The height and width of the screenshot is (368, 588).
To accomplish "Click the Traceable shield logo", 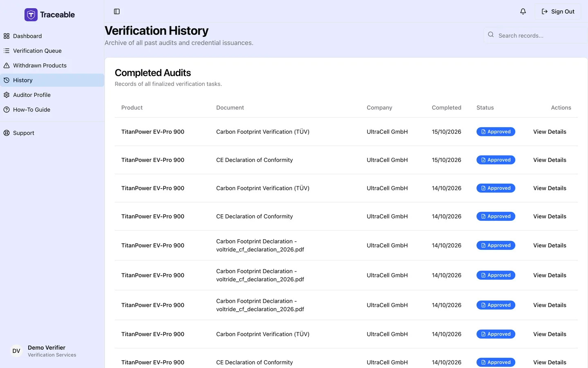I will [x=31, y=15].
